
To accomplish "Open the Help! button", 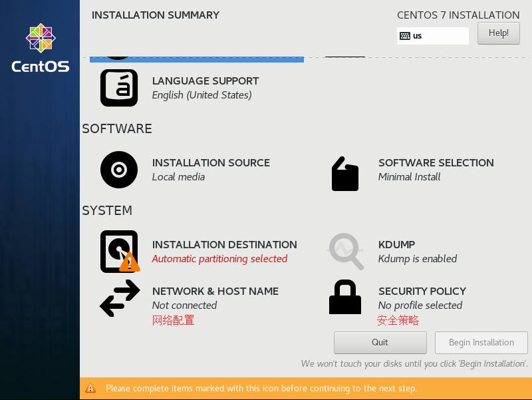I will (498, 33).
